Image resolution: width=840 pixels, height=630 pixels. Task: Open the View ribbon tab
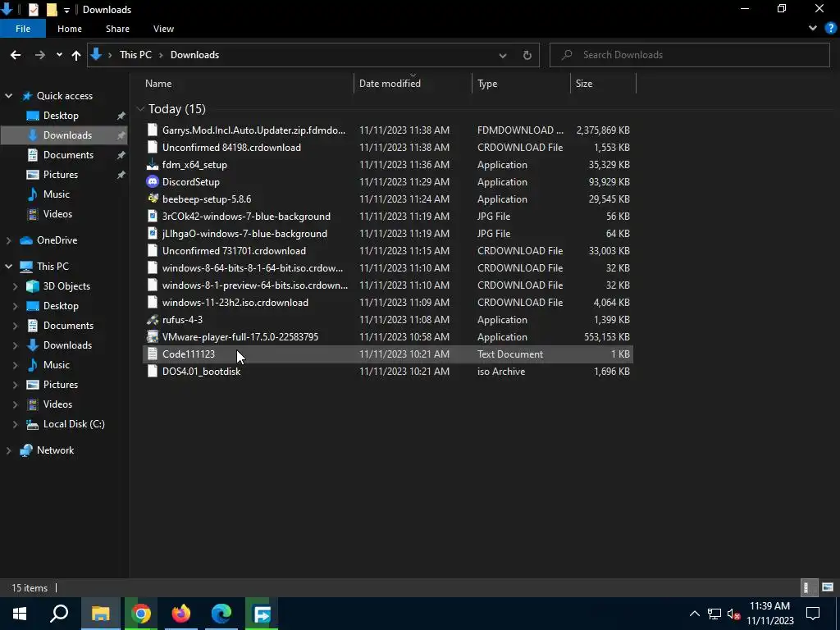point(163,29)
